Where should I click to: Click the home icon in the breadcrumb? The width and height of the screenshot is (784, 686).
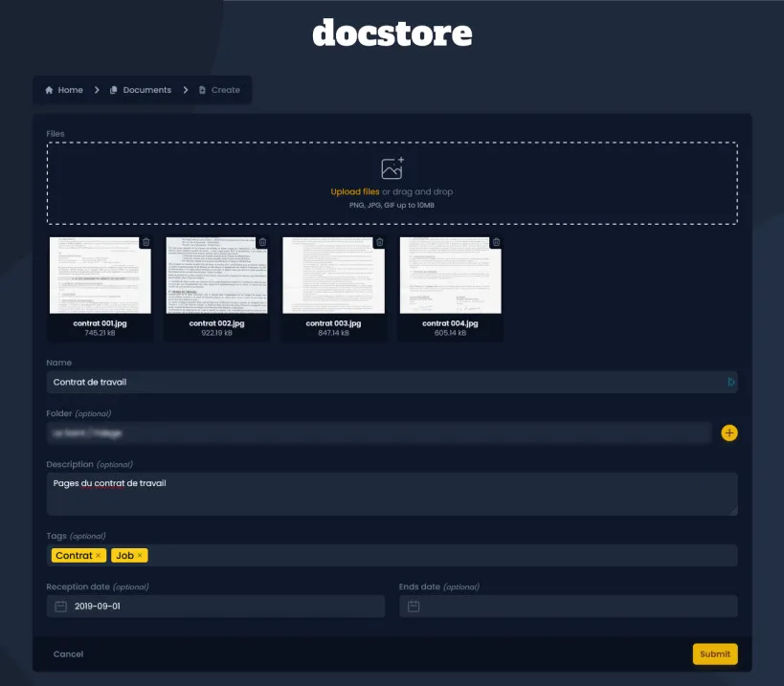[48, 89]
